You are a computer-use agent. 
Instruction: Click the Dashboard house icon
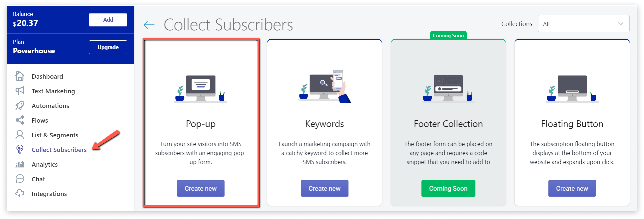(20, 76)
